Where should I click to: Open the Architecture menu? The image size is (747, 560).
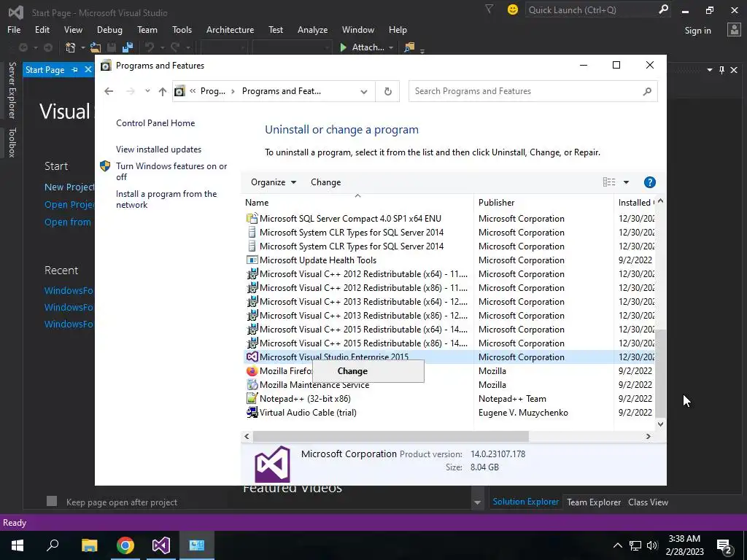tap(230, 30)
